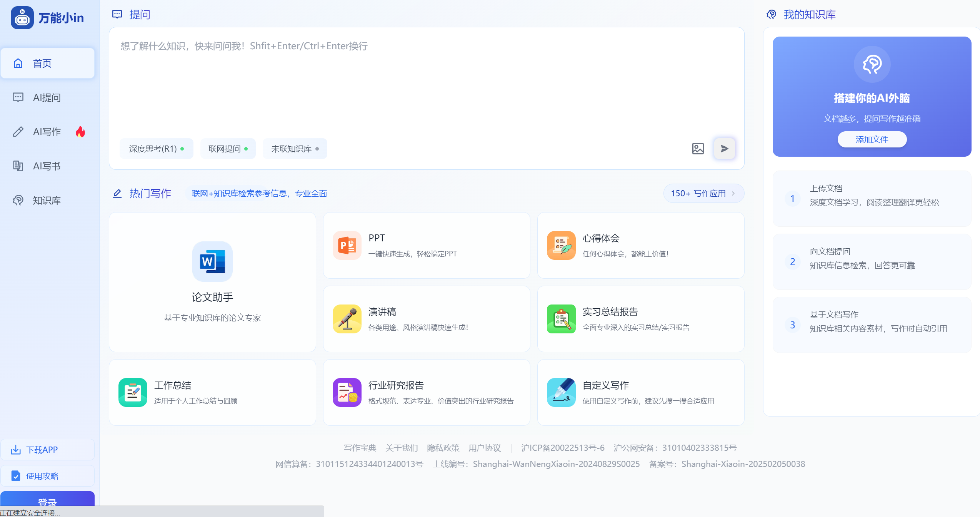This screenshot has width=980, height=517.
Task: Click the question input text area
Action: 426,85
